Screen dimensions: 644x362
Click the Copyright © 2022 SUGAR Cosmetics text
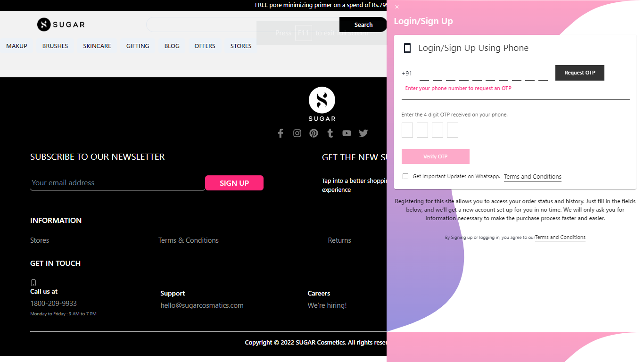(x=316, y=343)
